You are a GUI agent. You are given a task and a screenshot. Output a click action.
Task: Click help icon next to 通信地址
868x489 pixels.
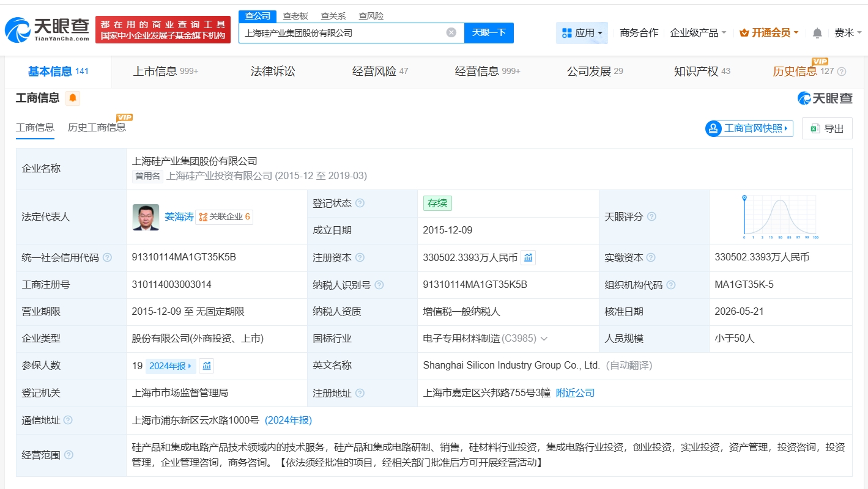68,420
